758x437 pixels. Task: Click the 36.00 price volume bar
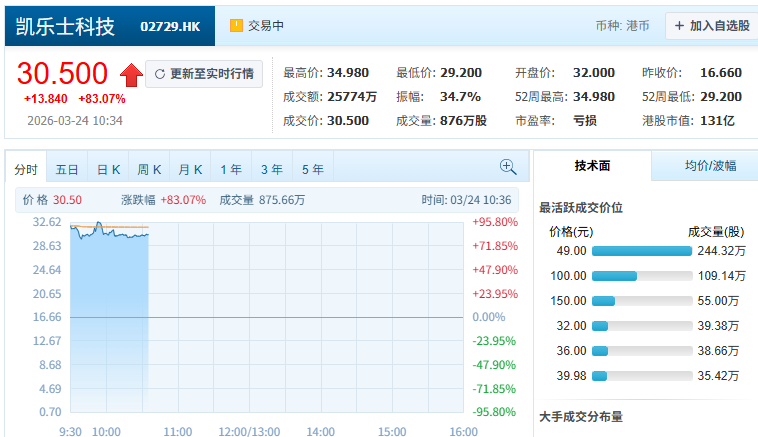click(x=642, y=351)
